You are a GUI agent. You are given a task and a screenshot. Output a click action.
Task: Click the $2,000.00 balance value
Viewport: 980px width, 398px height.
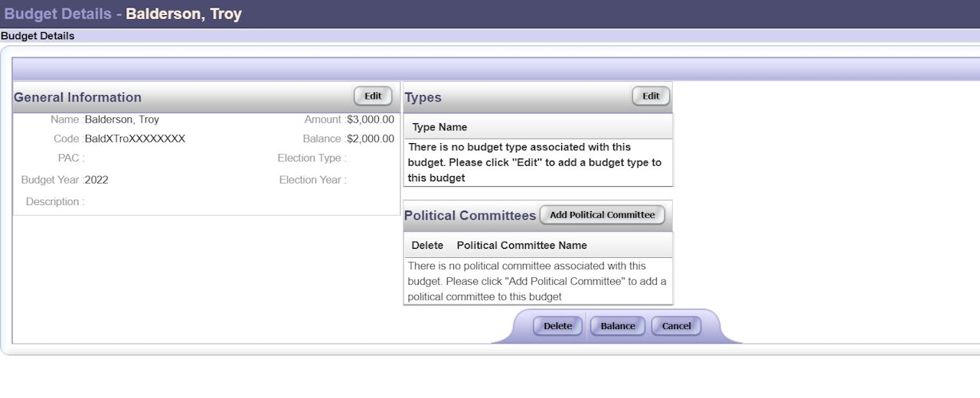pos(371,139)
